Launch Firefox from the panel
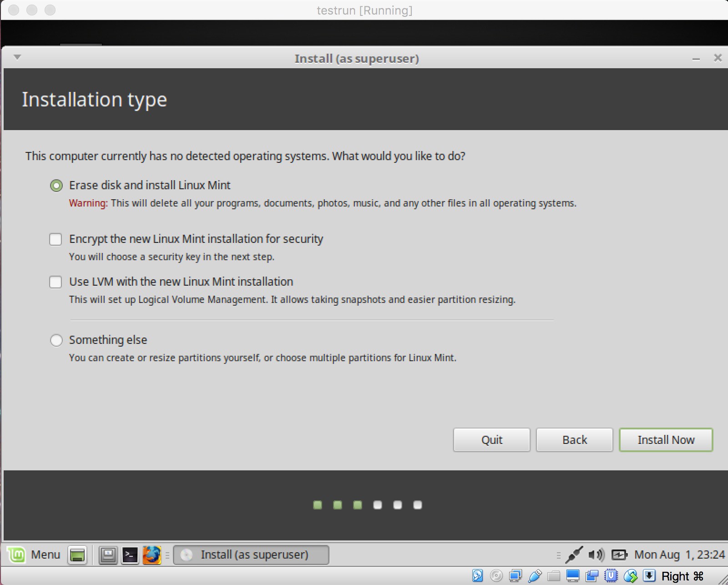Viewport: 728px width, 585px height. (x=152, y=555)
